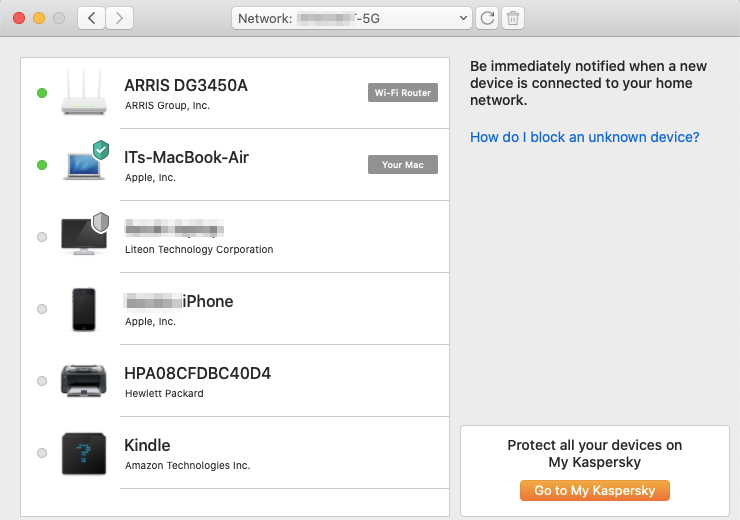The height and width of the screenshot is (520, 740).
Task: Click 'Apple, Inc.' under ITs-MacBook-Air
Action: 151,178
